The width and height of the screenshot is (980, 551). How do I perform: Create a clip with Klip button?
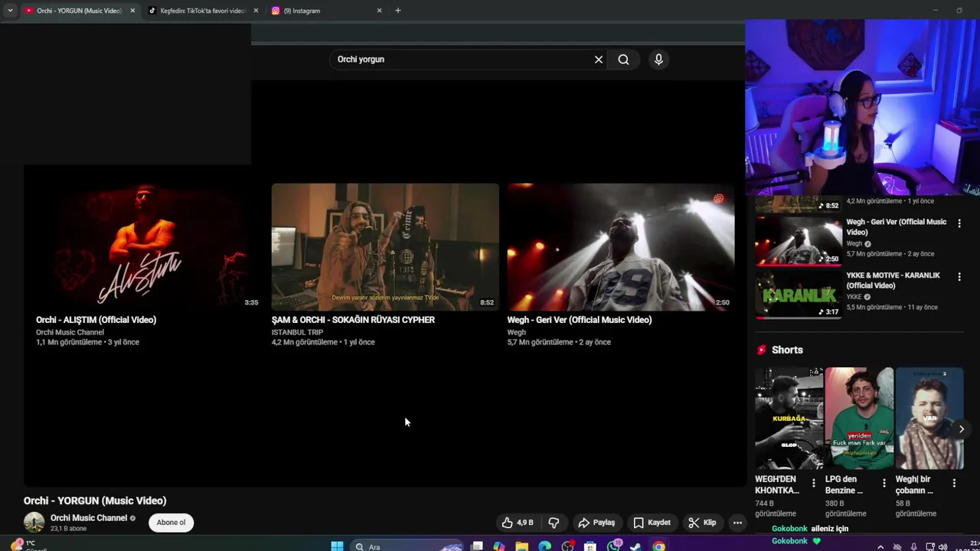tap(702, 523)
